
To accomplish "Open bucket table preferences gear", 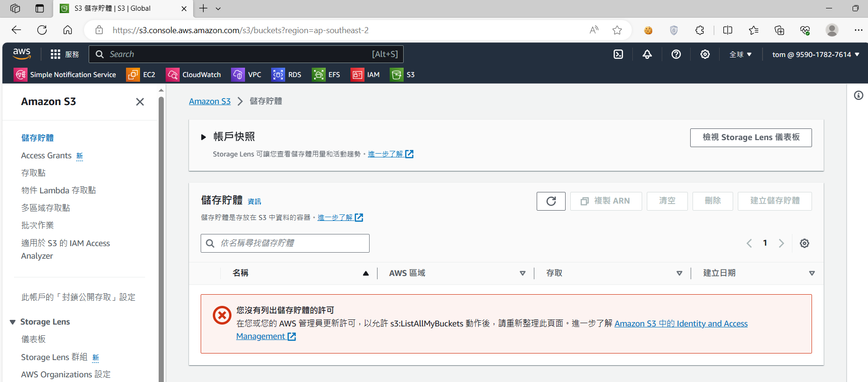I will (x=805, y=243).
